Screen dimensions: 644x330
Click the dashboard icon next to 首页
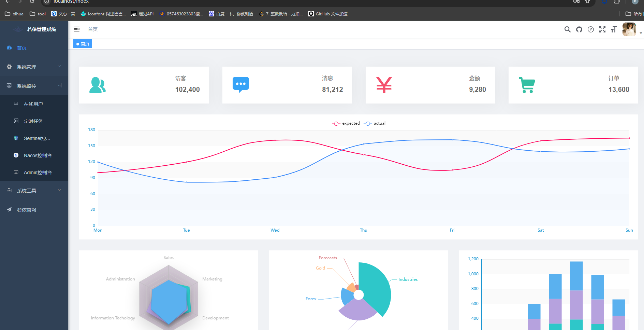[x=9, y=48]
